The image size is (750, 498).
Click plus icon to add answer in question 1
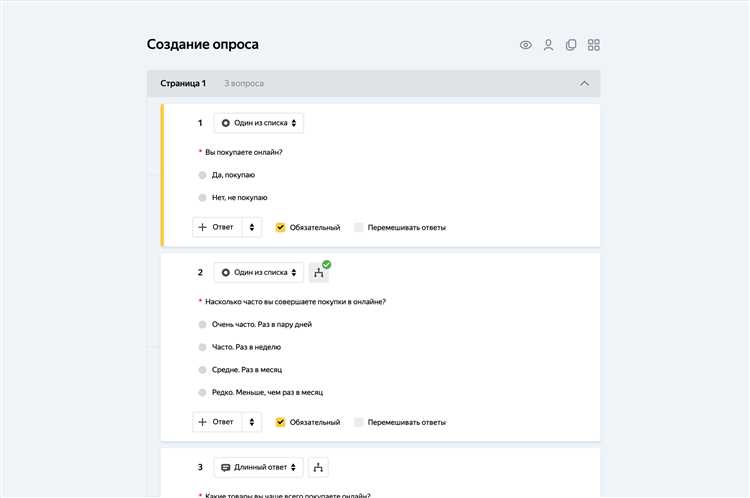(203, 227)
